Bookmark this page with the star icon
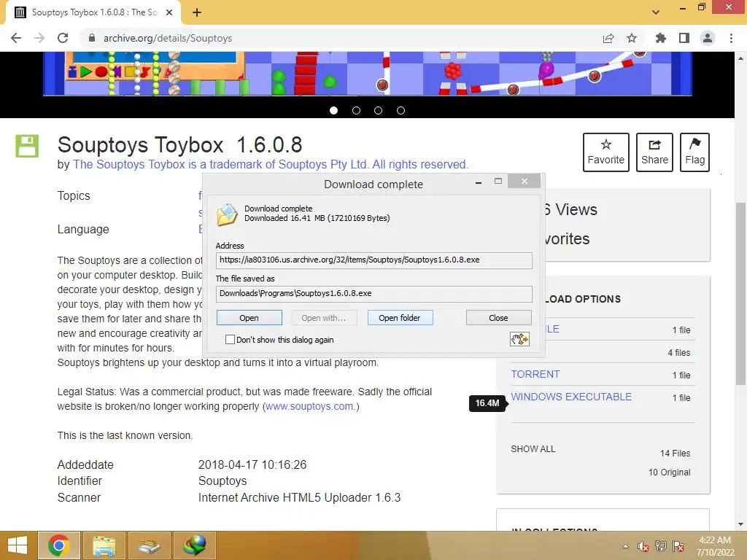This screenshot has height=560, width=747. [x=632, y=38]
